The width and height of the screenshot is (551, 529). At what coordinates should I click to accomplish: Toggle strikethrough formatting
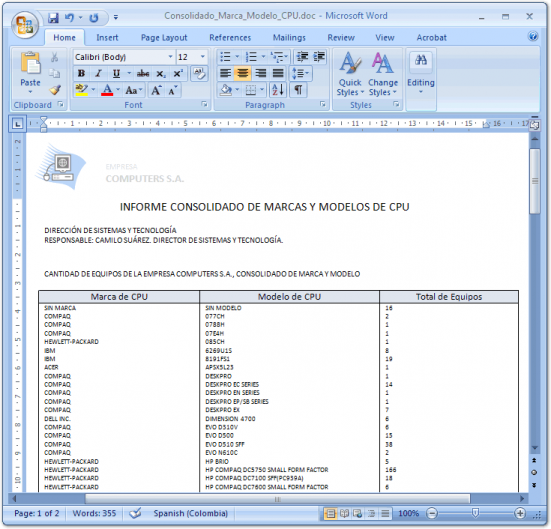[143, 73]
